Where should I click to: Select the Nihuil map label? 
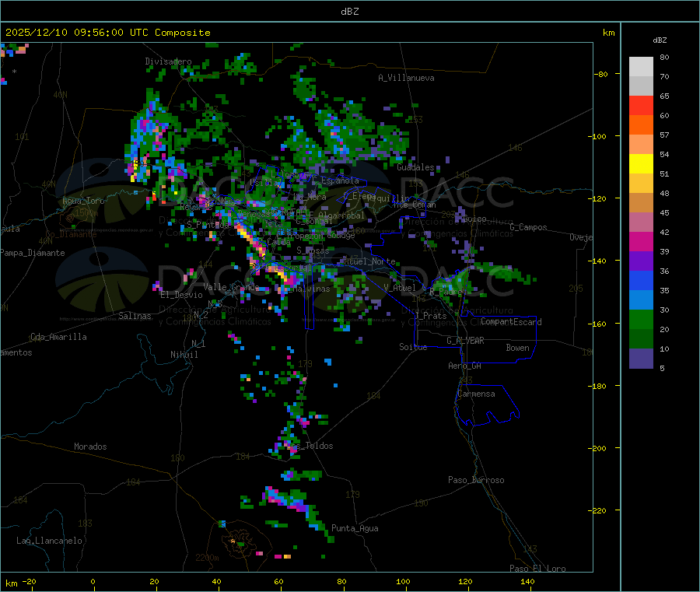[184, 355]
